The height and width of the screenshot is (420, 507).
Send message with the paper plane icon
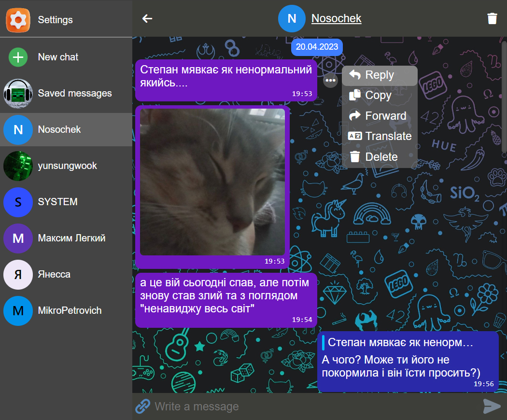pyautogui.click(x=492, y=406)
